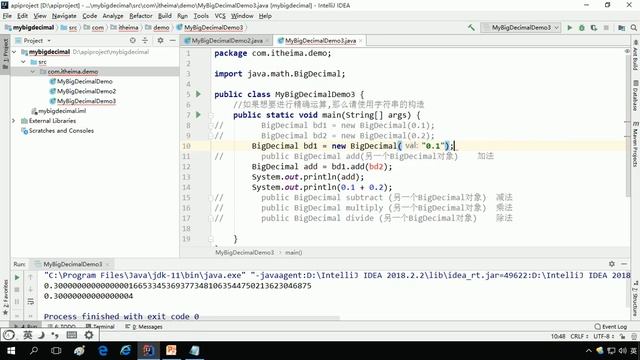Open Task View on the taskbar

(56, 351)
